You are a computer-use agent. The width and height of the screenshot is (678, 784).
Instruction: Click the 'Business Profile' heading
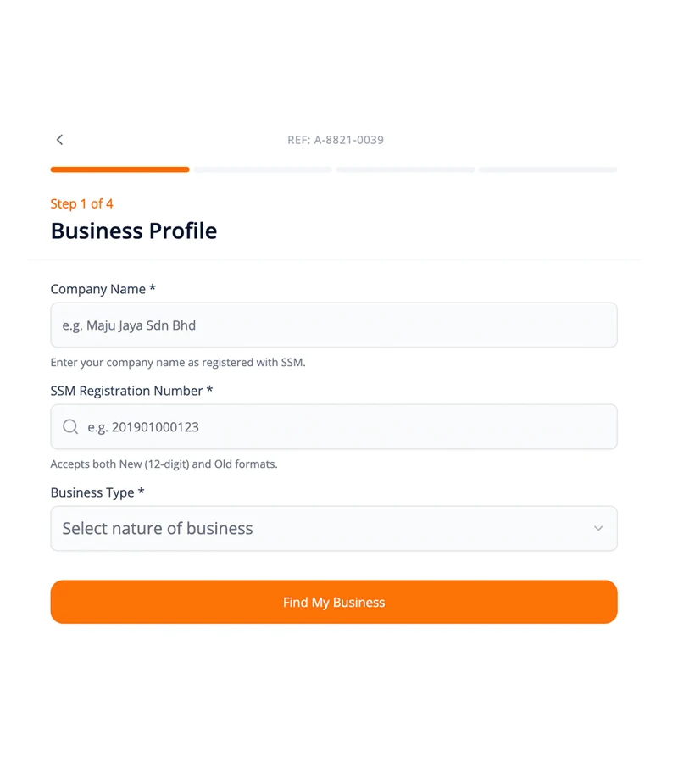[133, 231]
